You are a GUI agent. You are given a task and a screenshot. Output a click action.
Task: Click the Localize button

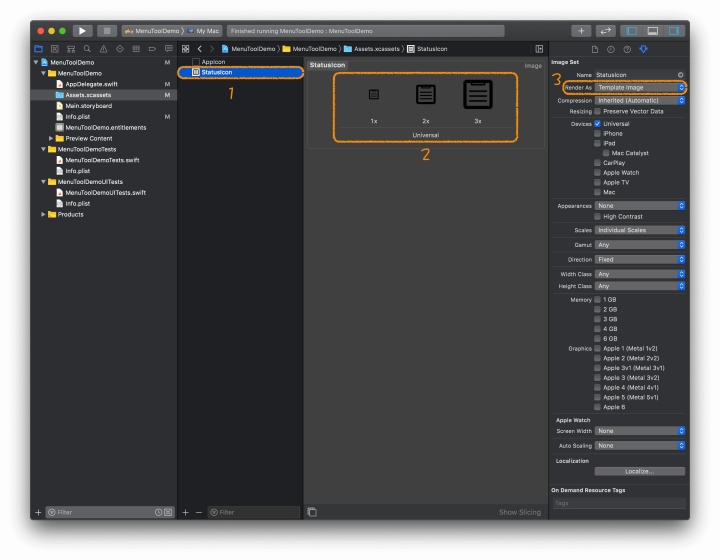pos(640,471)
